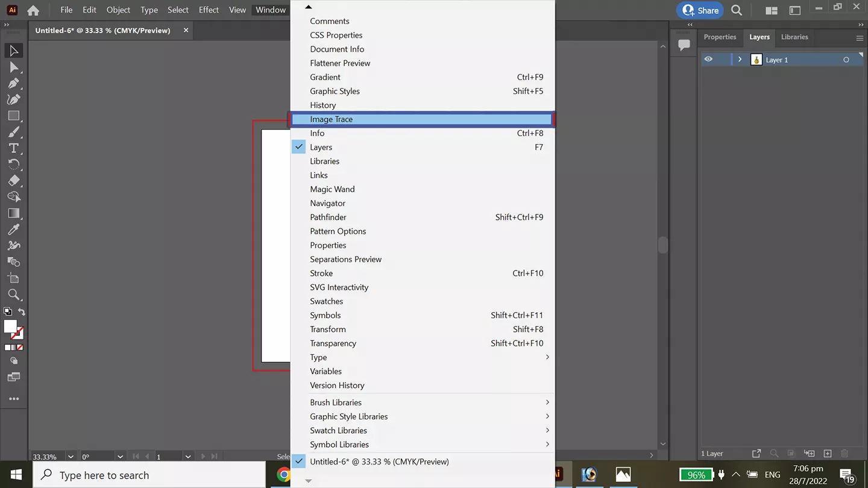The image size is (868, 488).
Task: Hide Layer 1 using eye icon
Action: (x=708, y=60)
